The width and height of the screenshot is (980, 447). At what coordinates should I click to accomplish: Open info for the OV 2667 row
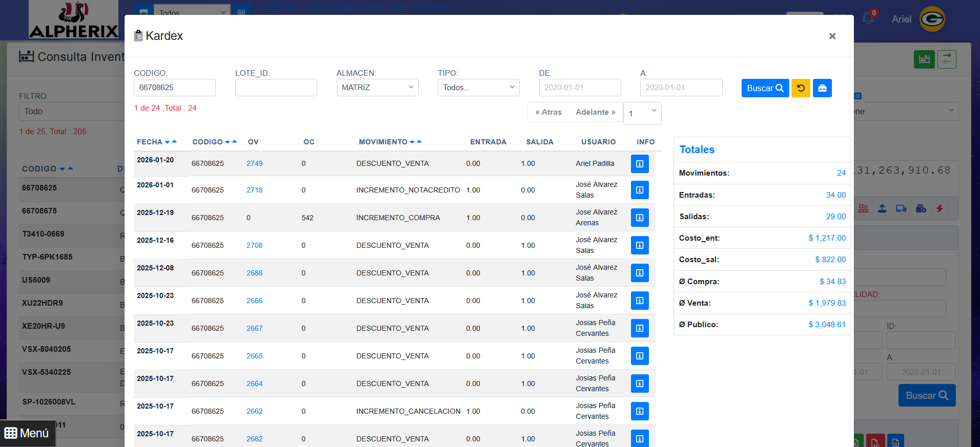(640, 328)
